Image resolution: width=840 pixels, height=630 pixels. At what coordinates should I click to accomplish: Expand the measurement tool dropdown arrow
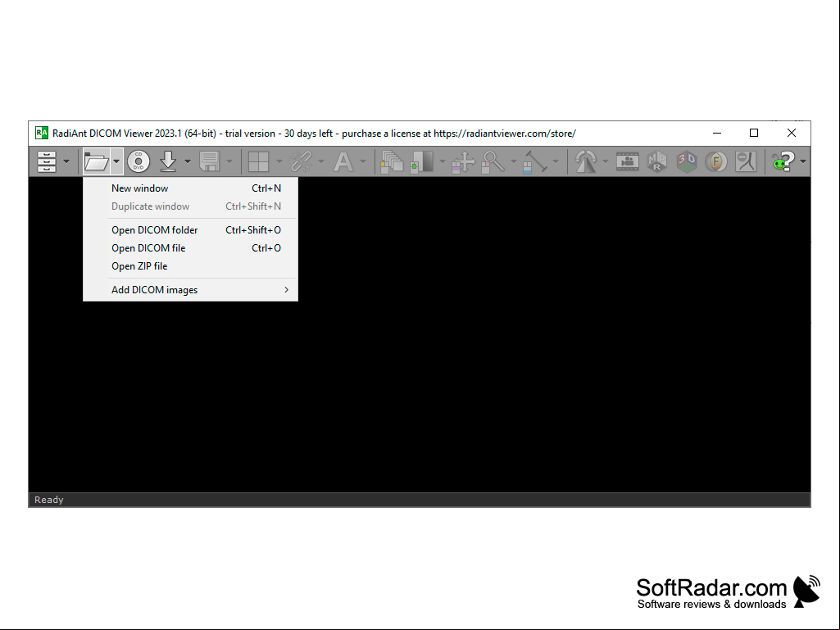pos(556,161)
